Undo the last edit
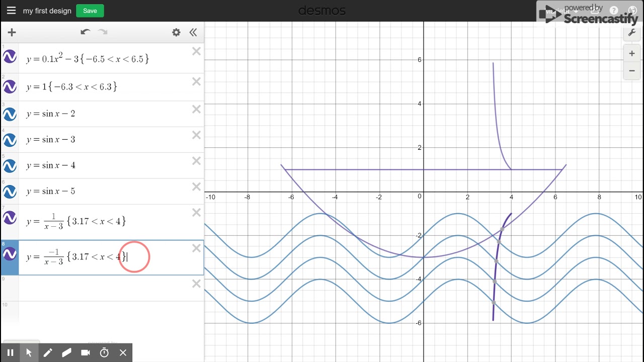The width and height of the screenshot is (644, 362). click(85, 32)
